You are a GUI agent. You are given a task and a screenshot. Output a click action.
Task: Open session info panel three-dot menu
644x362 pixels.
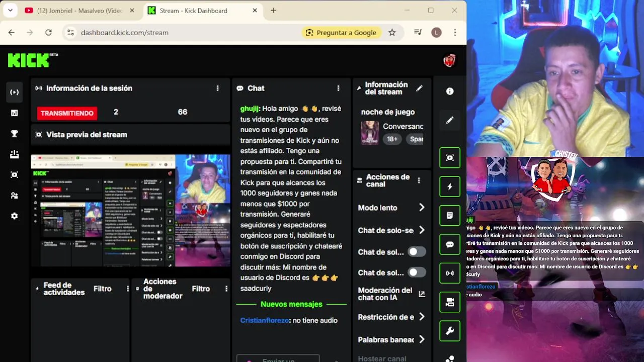(x=218, y=88)
